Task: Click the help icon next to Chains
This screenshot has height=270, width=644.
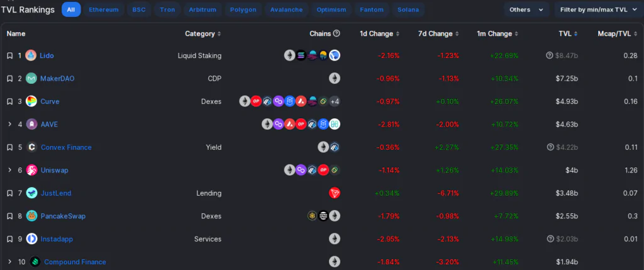Action: (336, 33)
